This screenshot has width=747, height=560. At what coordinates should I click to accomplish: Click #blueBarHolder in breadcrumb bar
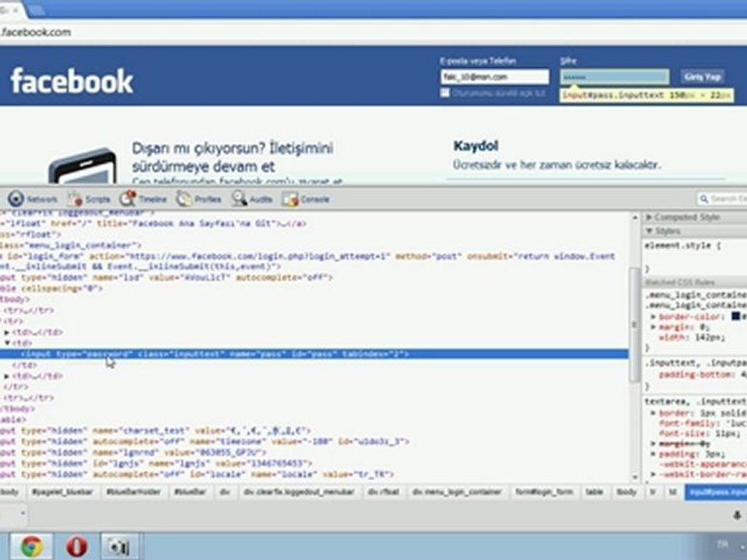pyautogui.click(x=133, y=492)
